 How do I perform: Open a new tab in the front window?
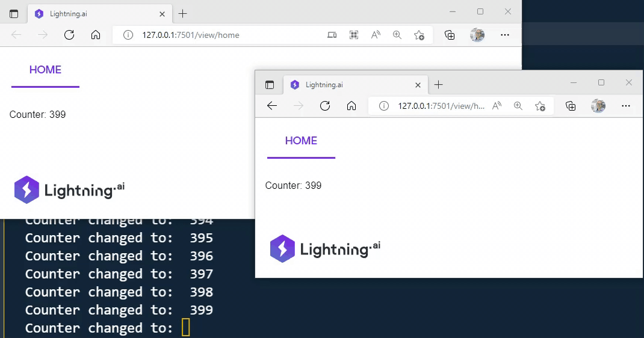[439, 85]
